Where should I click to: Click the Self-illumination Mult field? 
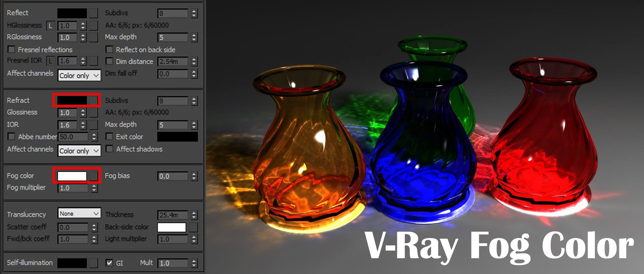click(x=173, y=263)
